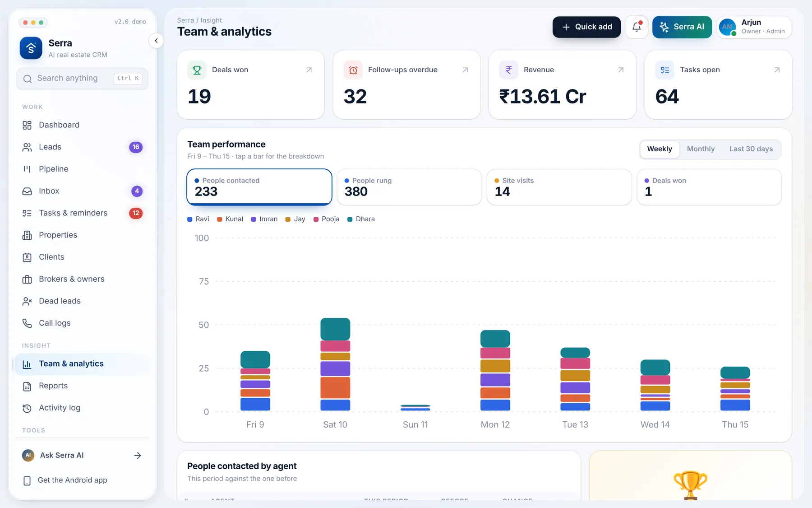Click the Quick add button
The width and height of the screenshot is (812, 508).
point(586,27)
